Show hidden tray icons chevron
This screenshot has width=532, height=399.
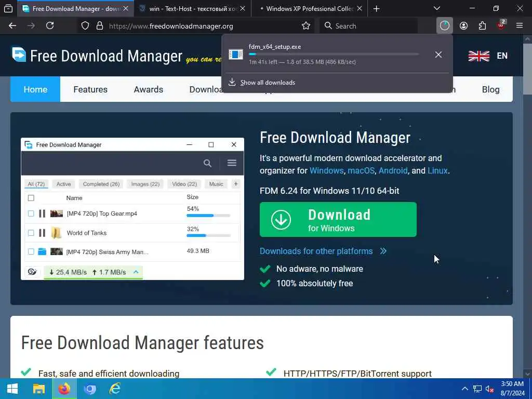tap(465, 389)
